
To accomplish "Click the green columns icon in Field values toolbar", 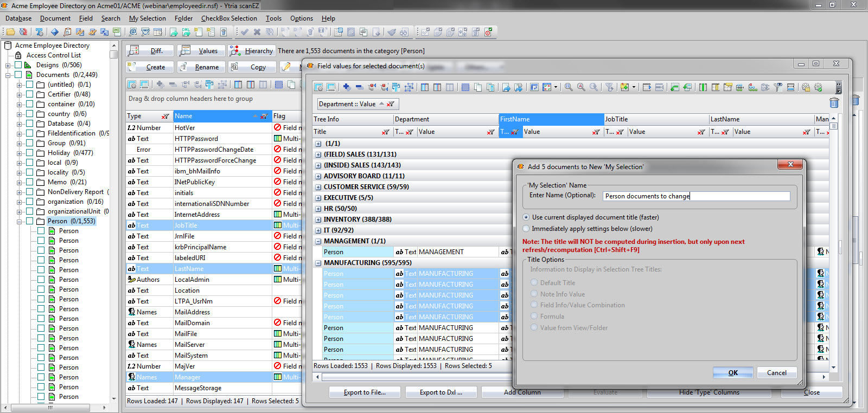I will point(703,87).
